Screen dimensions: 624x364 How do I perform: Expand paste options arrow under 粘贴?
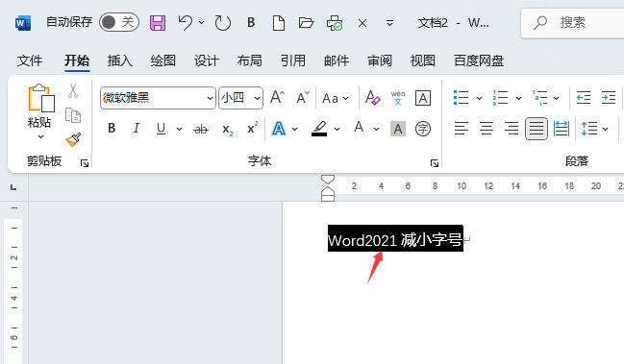40,137
